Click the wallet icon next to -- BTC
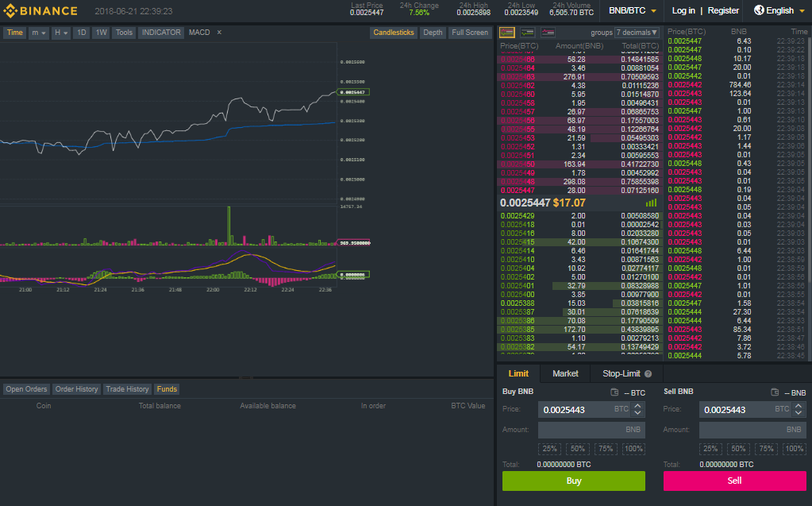Screen dimensions: 812x506 pyautogui.click(x=614, y=392)
